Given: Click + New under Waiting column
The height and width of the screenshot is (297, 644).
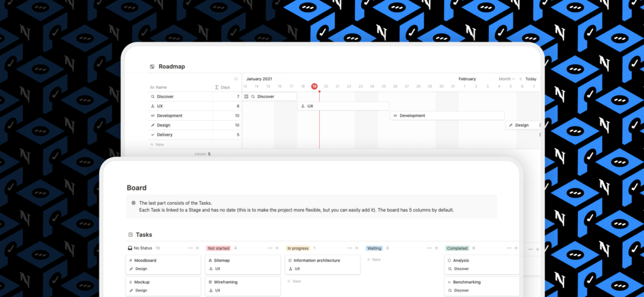Looking at the screenshot, I should 374,260.
